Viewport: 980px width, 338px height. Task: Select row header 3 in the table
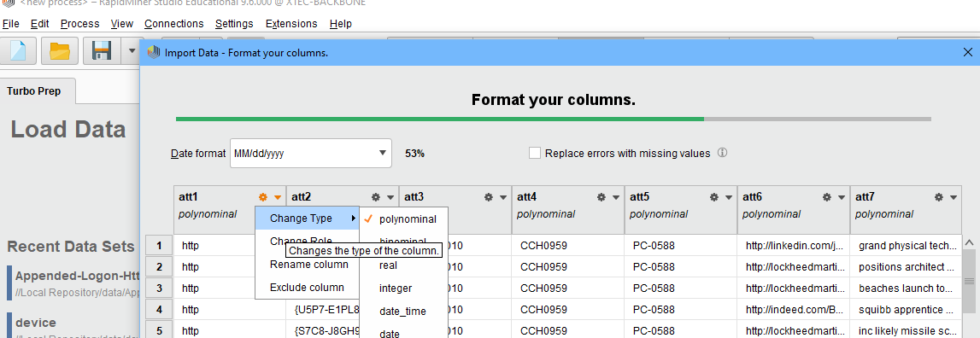point(160,288)
